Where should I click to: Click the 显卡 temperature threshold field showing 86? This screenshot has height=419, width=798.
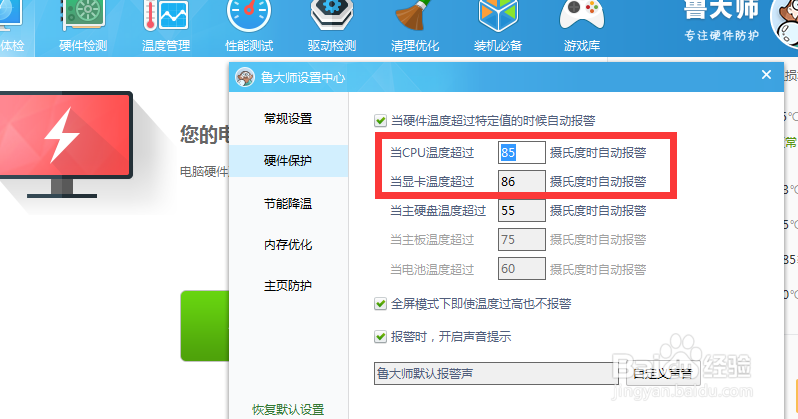click(x=522, y=182)
